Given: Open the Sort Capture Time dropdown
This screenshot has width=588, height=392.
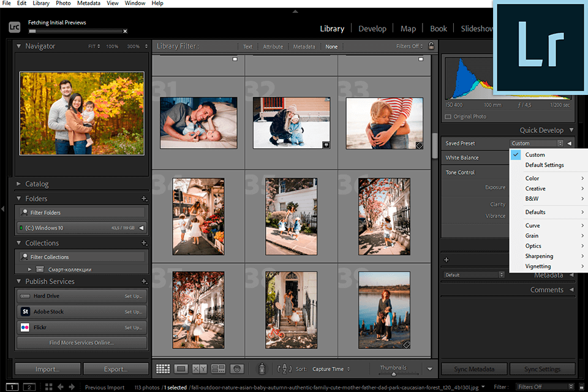Looking at the screenshot, I should (x=331, y=369).
